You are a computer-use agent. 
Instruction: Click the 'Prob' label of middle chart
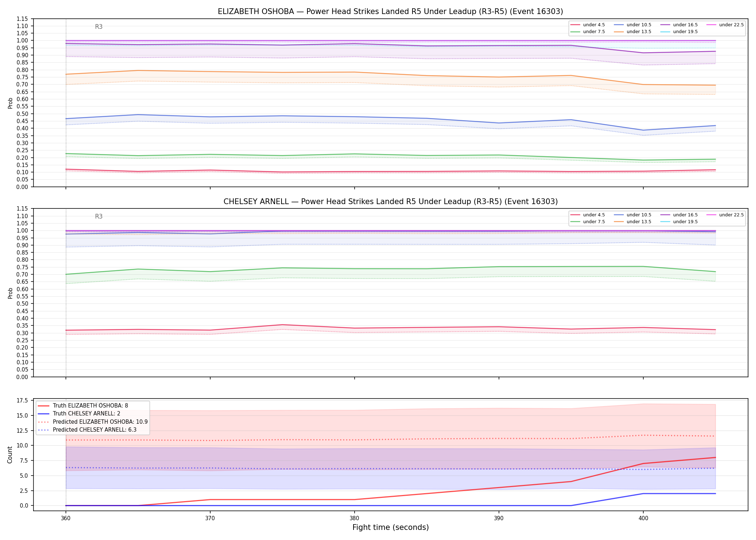pyautogui.click(x=10, y=293)
